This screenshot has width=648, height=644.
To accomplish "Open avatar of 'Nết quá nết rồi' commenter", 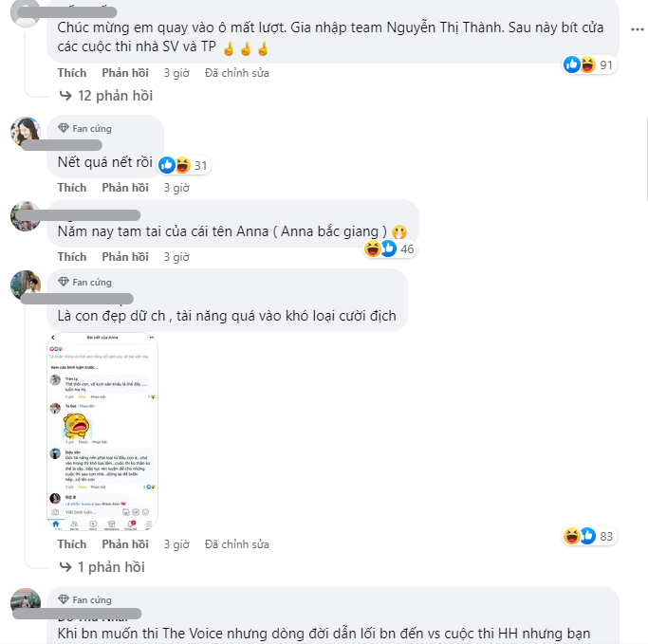I will (26, 132).
